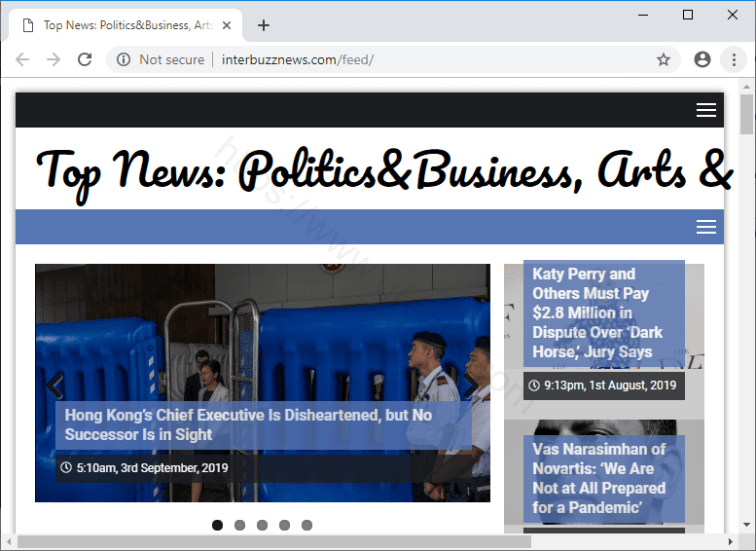This screenshot has height=551, width=756.
Task: Click the 5:10am, 3rd September, 2019 date
Action: (x=153, y=467)
